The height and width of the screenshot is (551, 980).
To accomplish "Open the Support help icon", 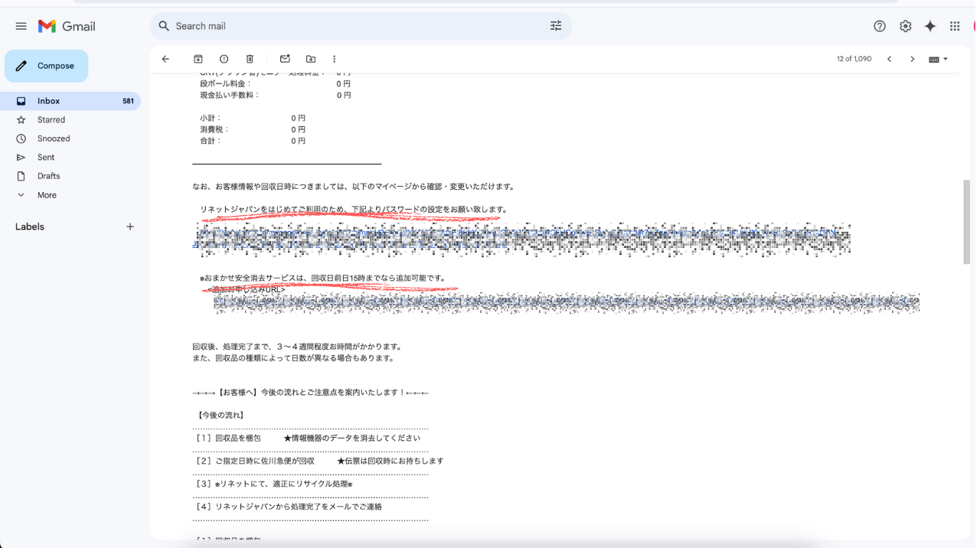I will tap(880, 26).
